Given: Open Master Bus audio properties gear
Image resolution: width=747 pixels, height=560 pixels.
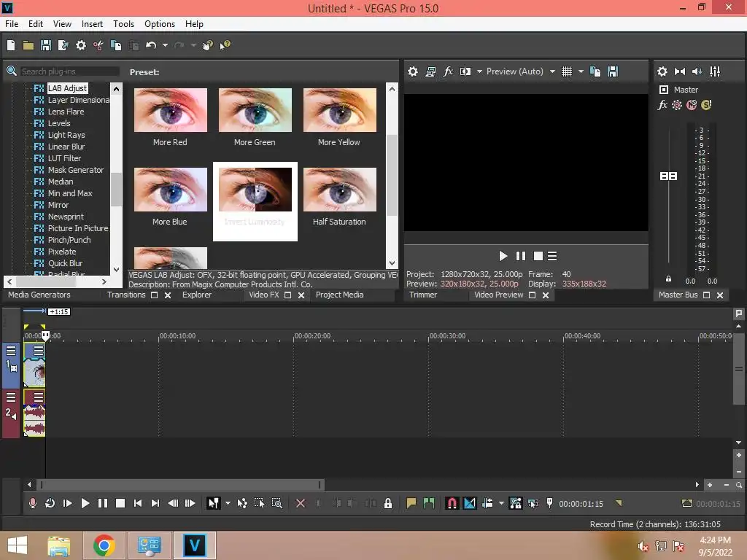Looking at the screenshot, I should [x=662, y=71].
